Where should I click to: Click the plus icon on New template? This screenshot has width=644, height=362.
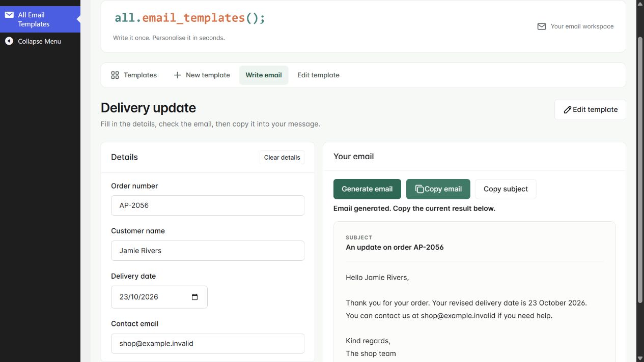pyautogui.click(x=177, y=75)
